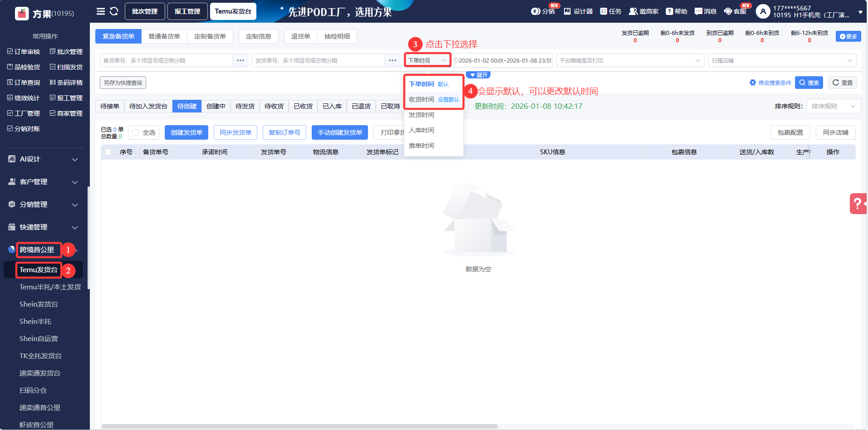Click the 商家管理 shortcut icon
Image resolution: width=868 pixels, height=430 pixels.
[x=53, y=113]
